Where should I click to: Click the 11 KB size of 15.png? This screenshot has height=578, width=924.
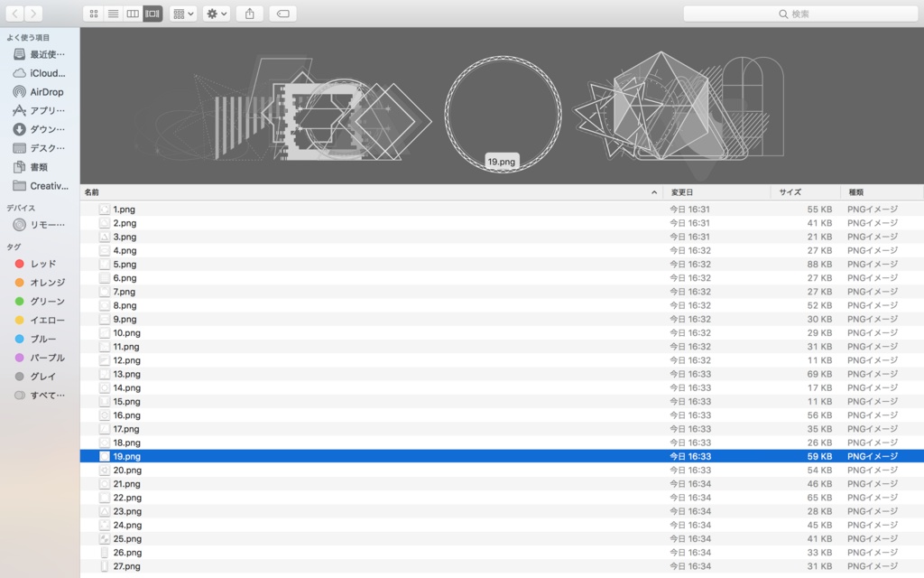pyautogui.click(x=819, y=402)
